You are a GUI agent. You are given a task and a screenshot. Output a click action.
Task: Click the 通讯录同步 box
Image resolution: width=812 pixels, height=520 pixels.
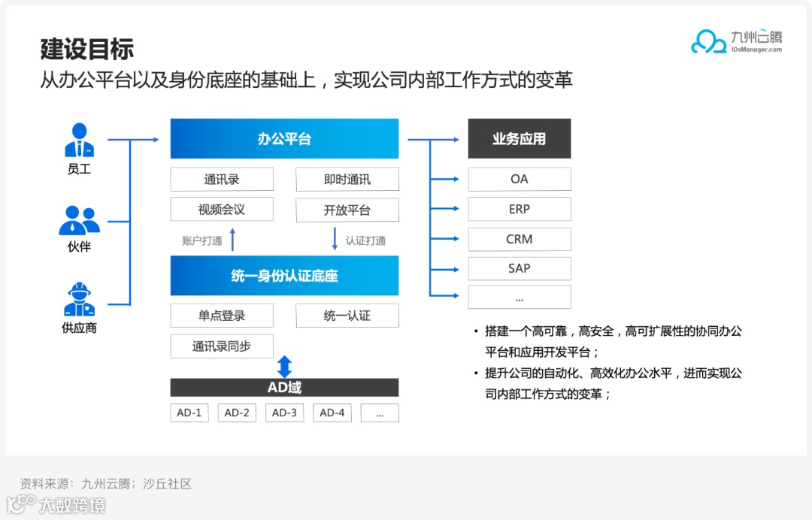tap(222, 346)
